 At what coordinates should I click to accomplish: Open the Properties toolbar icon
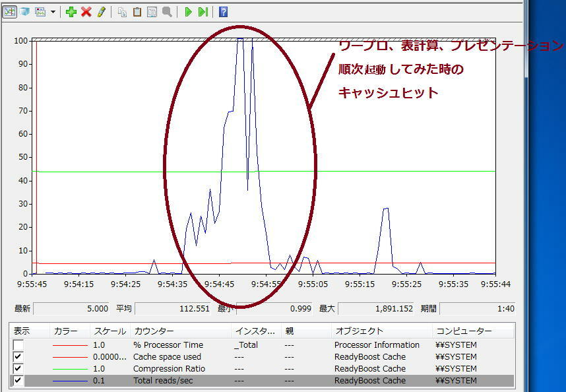tap(152, 12)
